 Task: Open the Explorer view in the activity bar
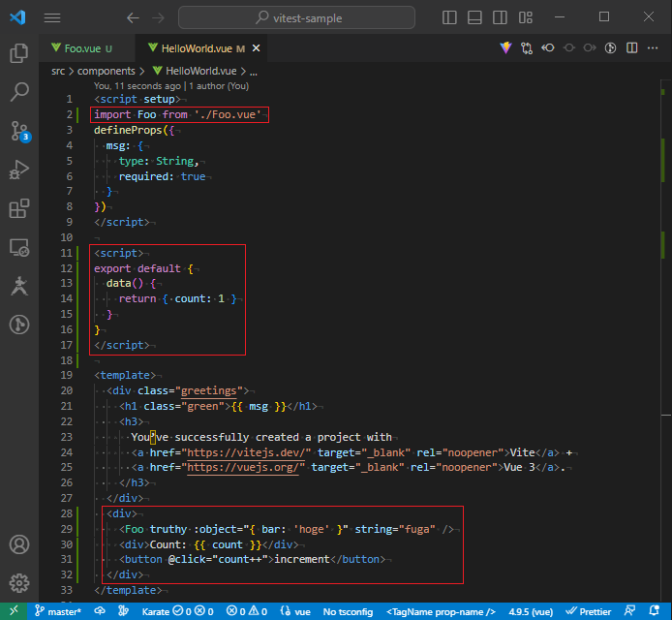tap(18, 53)
